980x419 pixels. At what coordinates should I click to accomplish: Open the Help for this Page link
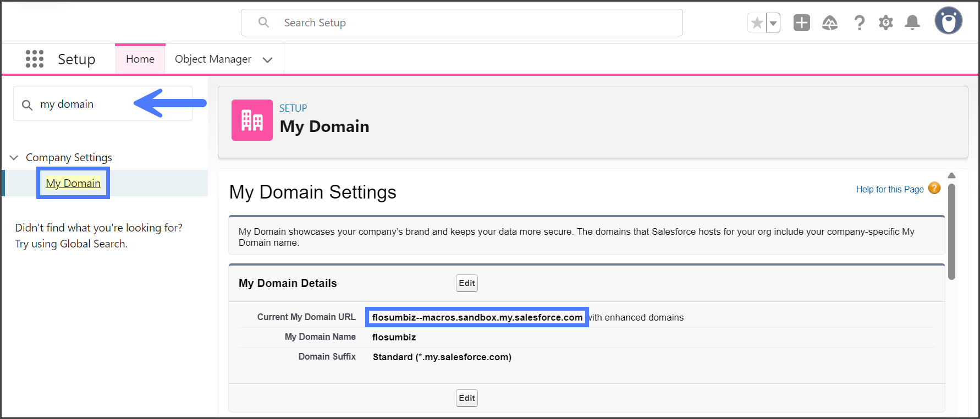[889, 189]
